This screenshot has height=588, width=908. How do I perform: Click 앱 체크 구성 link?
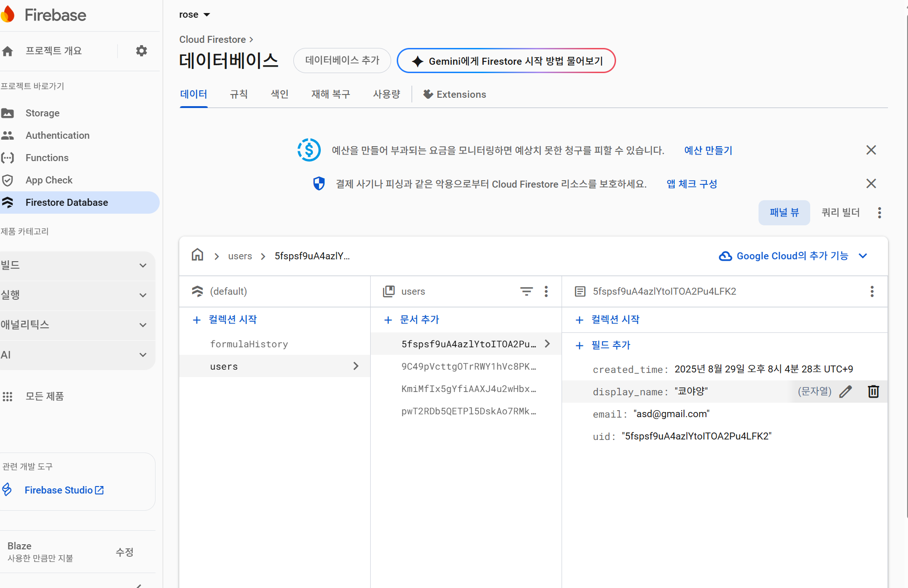point(692,184)
